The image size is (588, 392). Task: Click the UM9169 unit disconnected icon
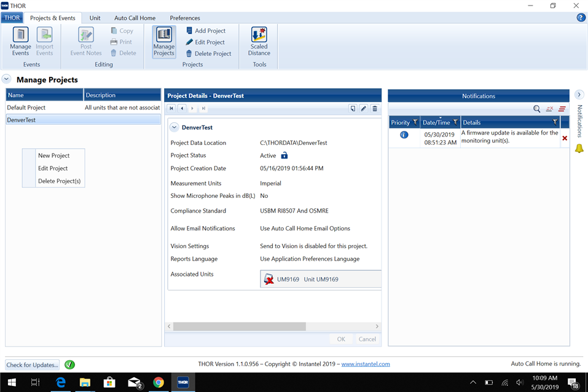pyautogui.click(x=269, y=279)
